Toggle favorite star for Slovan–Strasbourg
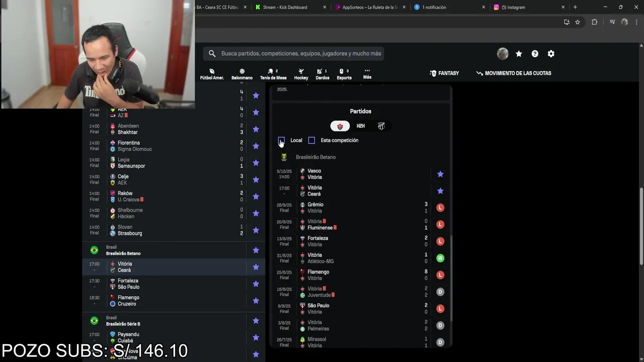644x362 pixels. (256, 230)
